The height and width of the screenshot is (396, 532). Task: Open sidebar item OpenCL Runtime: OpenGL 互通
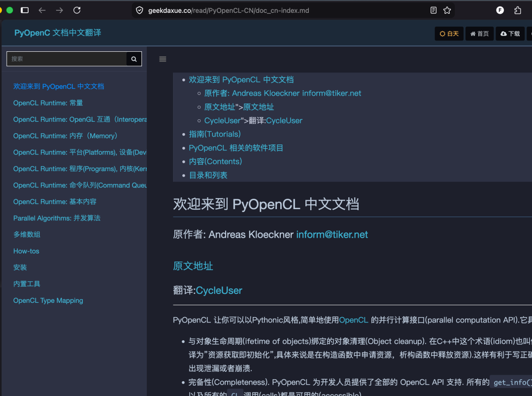pyautogui.click(x=80, y=119)
